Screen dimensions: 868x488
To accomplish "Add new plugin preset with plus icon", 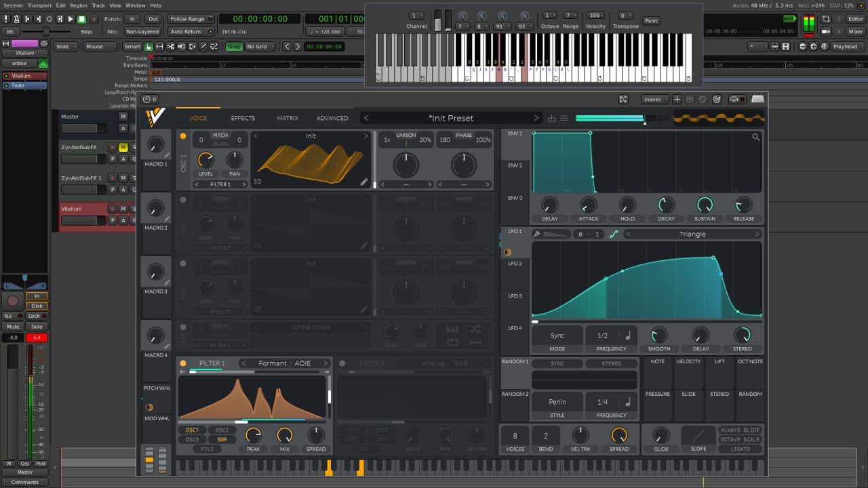I will point(677,100).
